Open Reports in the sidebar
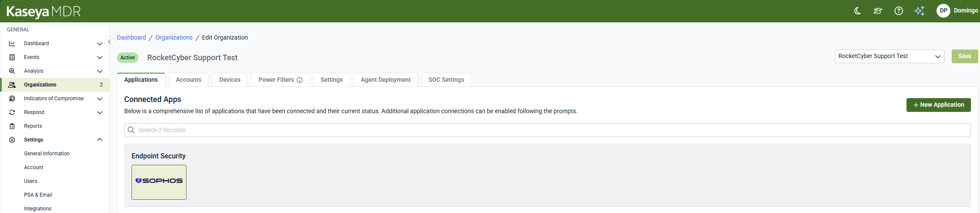This screenshot has height=213, width=980. (x=33, y=126)
